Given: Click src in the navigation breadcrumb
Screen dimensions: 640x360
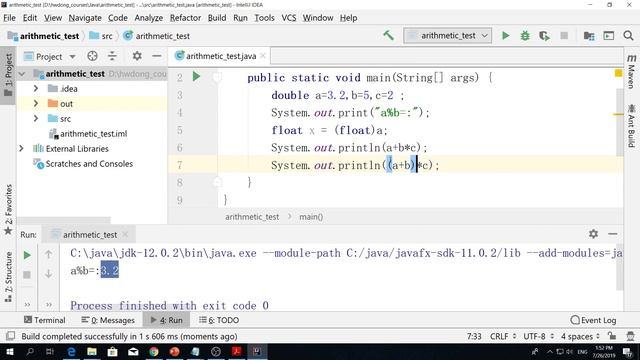Looking at the screenshot, I should [x=102, y=36].
